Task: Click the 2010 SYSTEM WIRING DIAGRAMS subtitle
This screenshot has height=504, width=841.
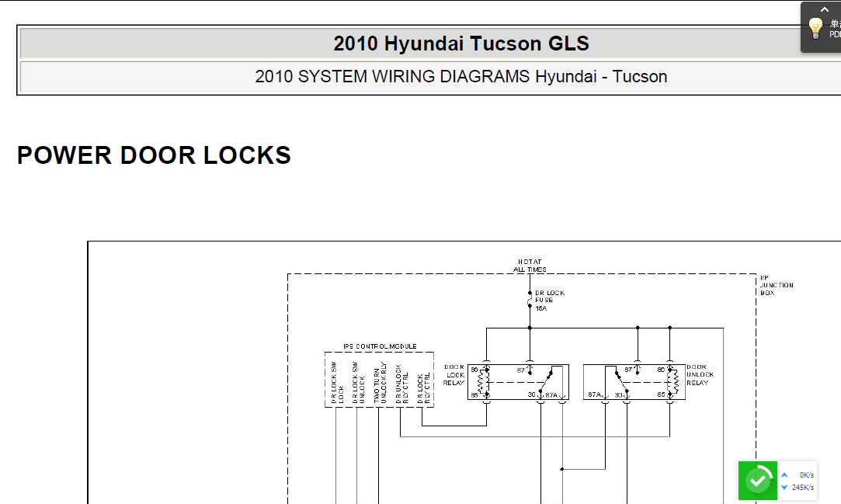Action: pos(461,77)
